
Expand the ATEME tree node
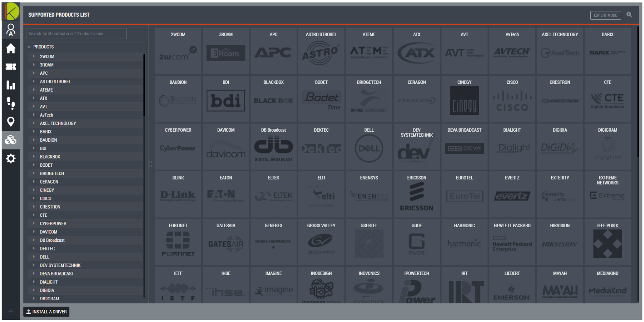[34, 90]
